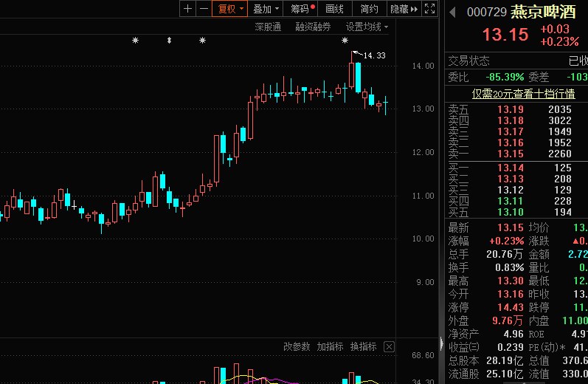The width and height of the screenshot is (588, 384).
Task: Click the 换指标 change indicator button
Action: [x=363, y=346]
